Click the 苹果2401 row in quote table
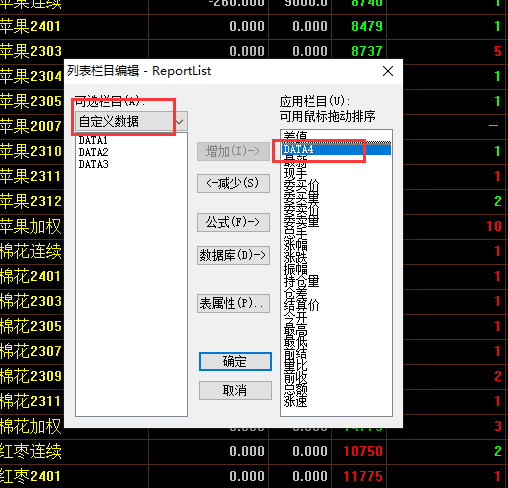Viewport: 508px width, 488px height. [x=254, y=26]
